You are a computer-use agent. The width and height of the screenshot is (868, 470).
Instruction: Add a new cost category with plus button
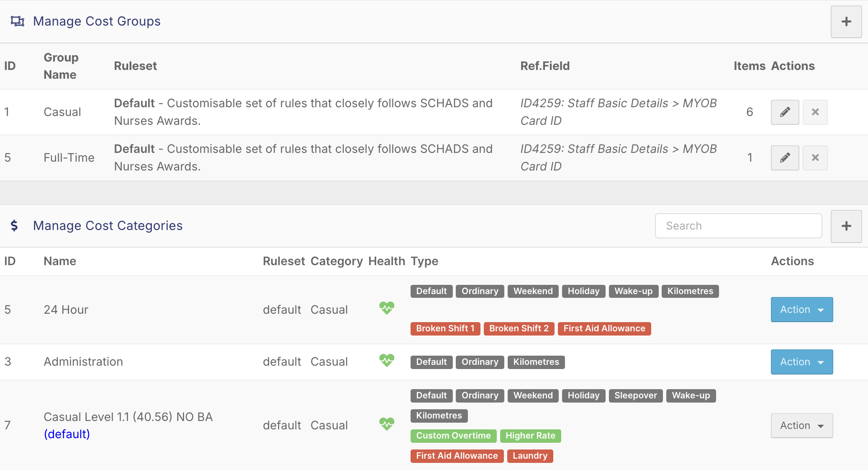coord(846,226)
